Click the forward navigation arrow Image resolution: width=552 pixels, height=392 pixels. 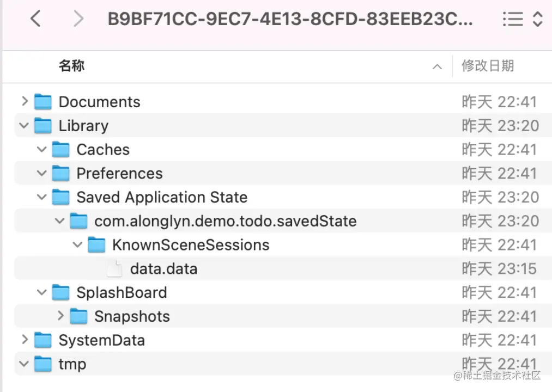click(x=78, y=20)
